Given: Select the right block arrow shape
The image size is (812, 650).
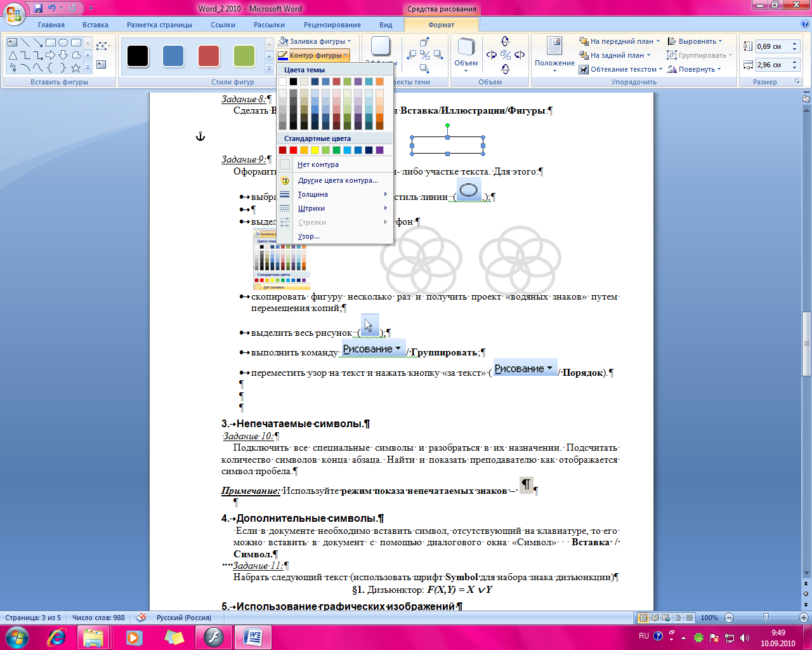Looking at the screenshot, I should pyautogui.click(x=51, y=55).
